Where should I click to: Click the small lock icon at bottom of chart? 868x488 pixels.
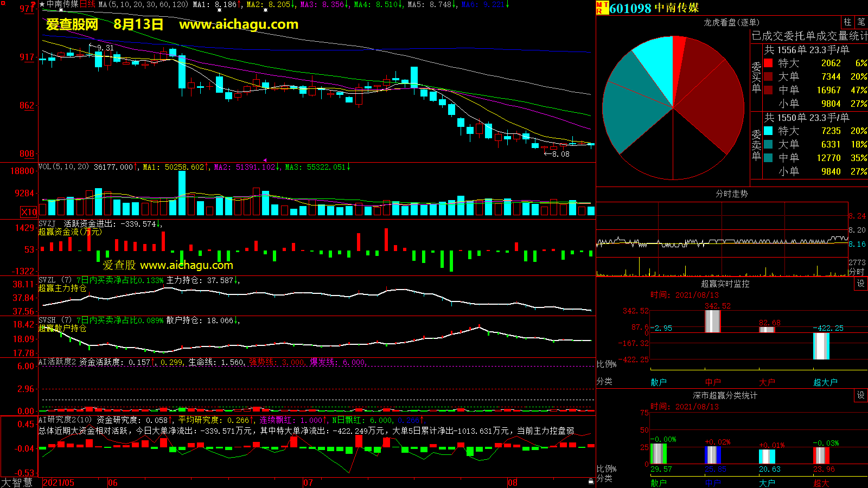click(x=591, y=481)
